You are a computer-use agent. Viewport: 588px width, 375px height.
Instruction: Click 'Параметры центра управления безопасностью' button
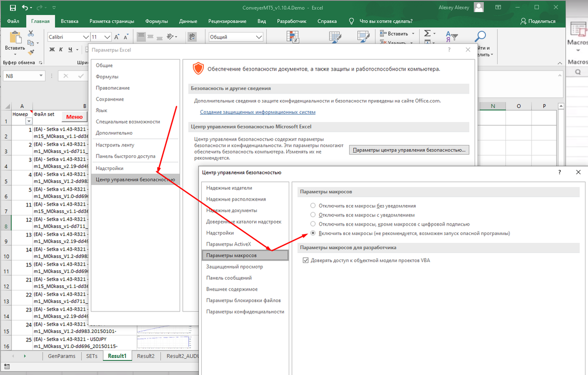click(x=409, y=150)
